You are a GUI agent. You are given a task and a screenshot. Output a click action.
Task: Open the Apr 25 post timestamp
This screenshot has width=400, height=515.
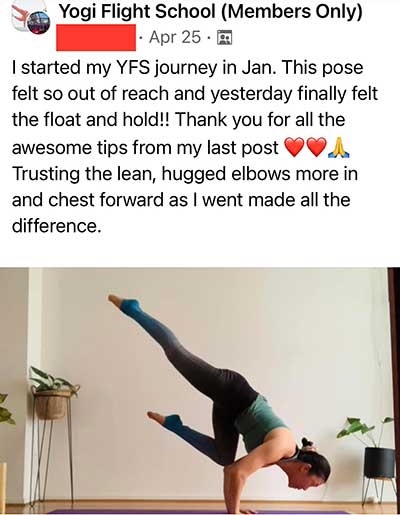point(175,37)
